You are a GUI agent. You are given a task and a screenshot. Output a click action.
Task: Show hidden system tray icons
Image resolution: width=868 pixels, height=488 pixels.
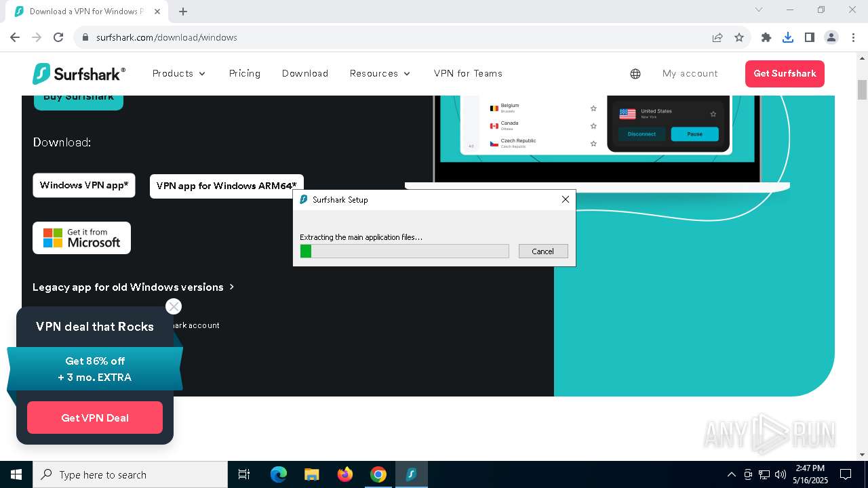(x=731, y=474)
